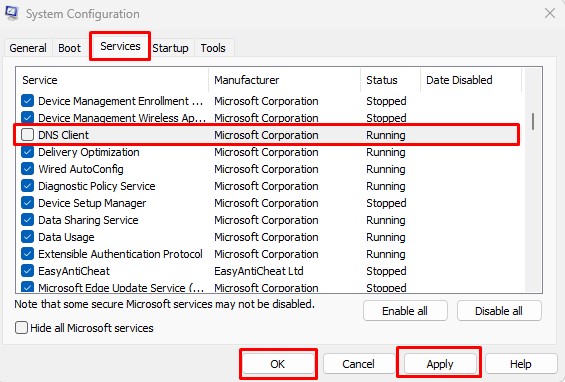
Task: Sort by the Manufacturer column header
Action: coord(285,80)
